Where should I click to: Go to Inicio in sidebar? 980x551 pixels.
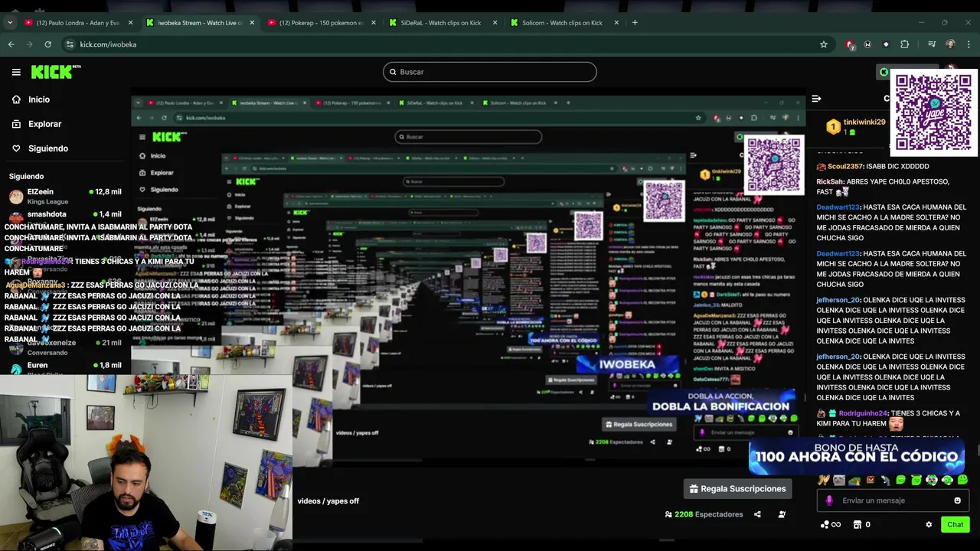pos(39,99)
